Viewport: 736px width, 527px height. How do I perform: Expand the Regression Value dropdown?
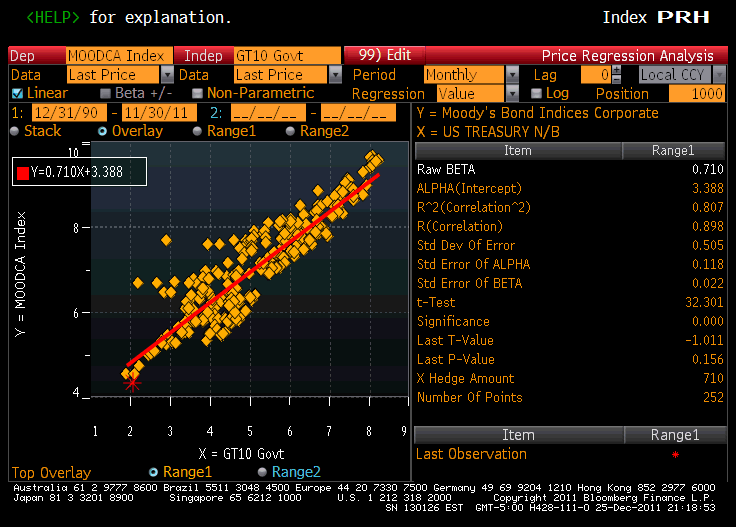coord(513,93)
